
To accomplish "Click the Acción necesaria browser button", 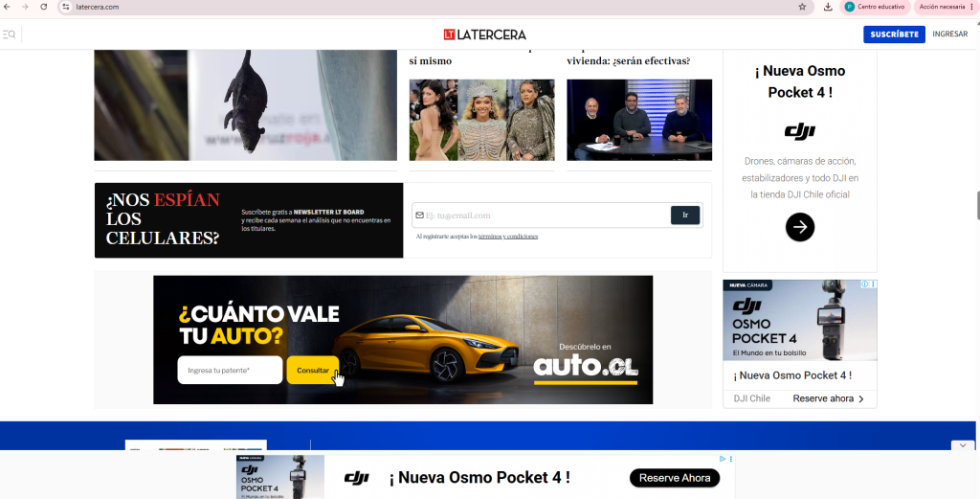I will [946, 7].
